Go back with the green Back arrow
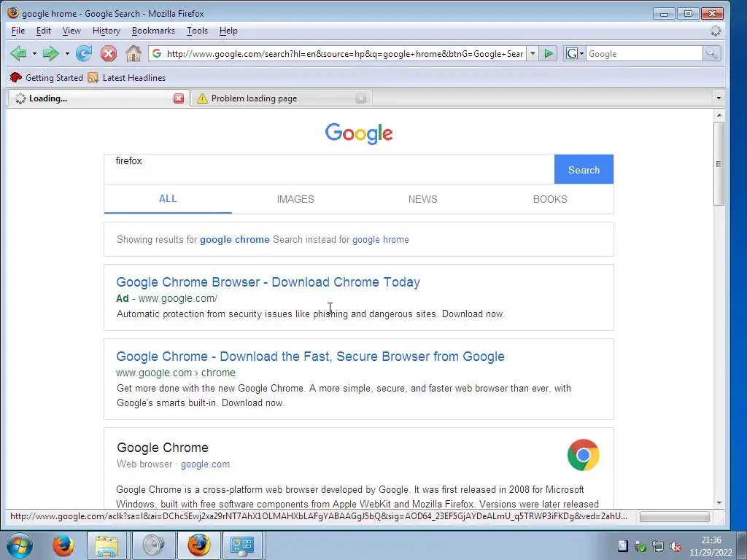The image size is (747, 560). pyautogui.click(x=18, y=53)
